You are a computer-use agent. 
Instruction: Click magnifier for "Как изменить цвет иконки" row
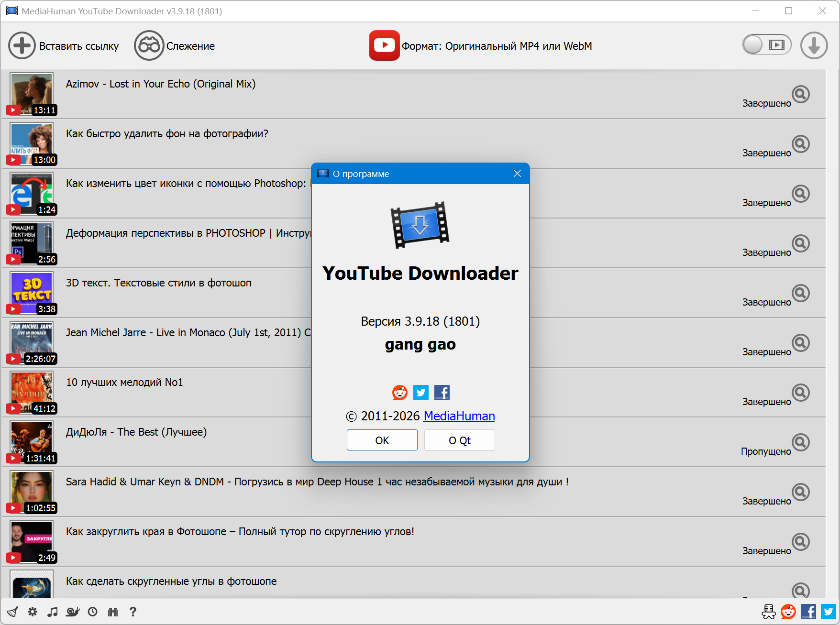tap(800, 194)
